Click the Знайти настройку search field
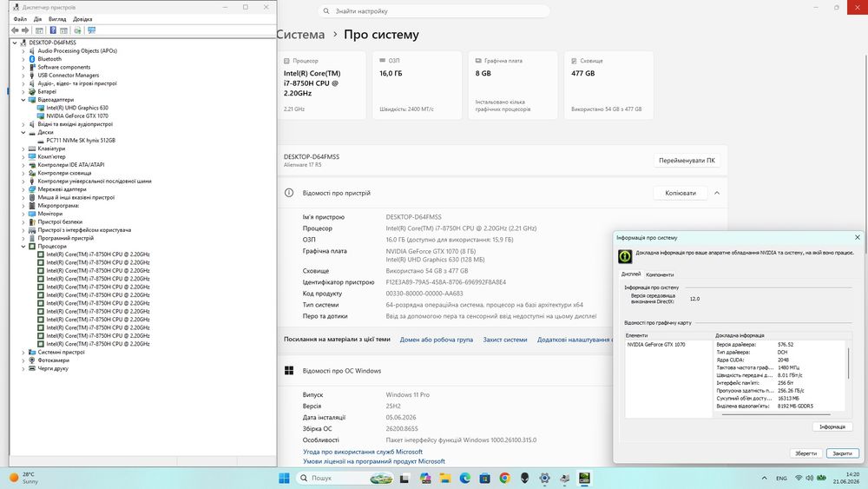This screenshot has height=489, width=868. [x=434, y=11]
